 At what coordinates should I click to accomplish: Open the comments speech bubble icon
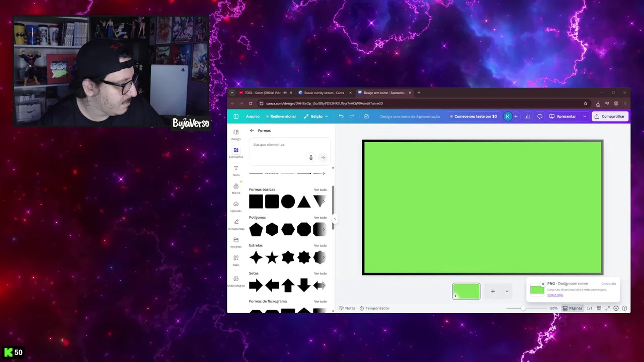(x=540, y=116)
